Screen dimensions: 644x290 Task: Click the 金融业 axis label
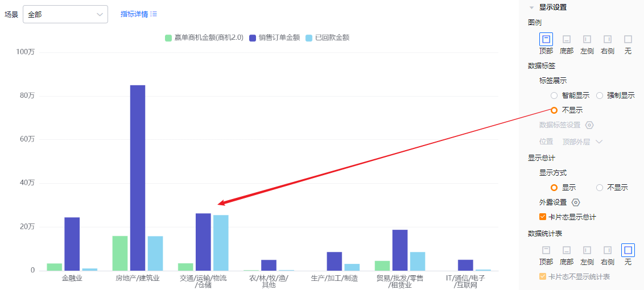[x=72, y=278]
